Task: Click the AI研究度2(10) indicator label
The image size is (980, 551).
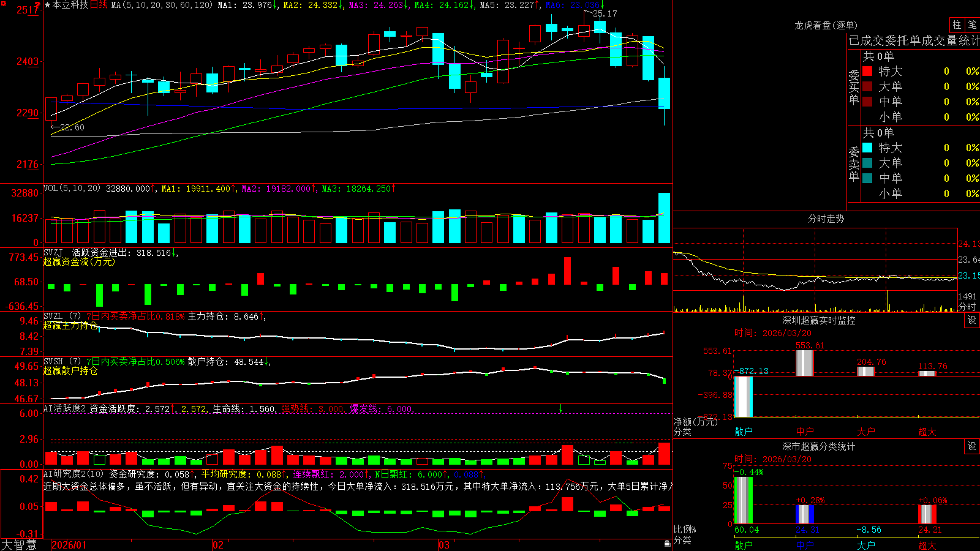Action: tap(73, 474)
